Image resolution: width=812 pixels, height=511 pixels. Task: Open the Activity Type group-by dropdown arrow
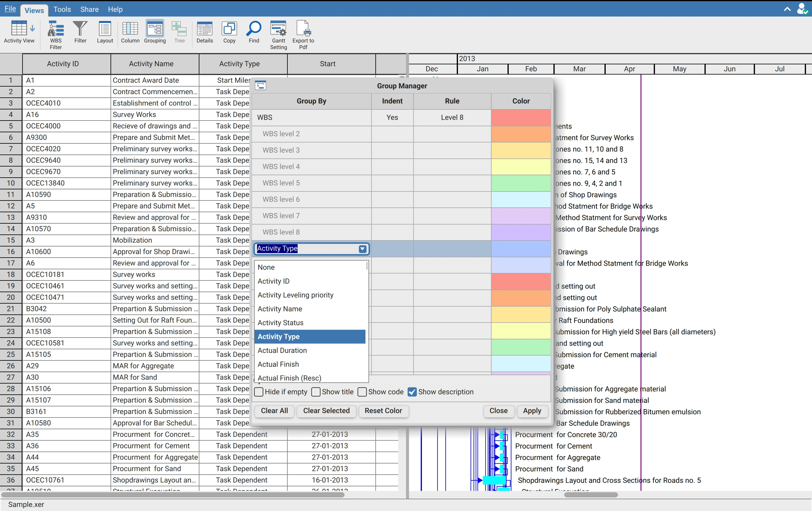[x=362, y=249]
